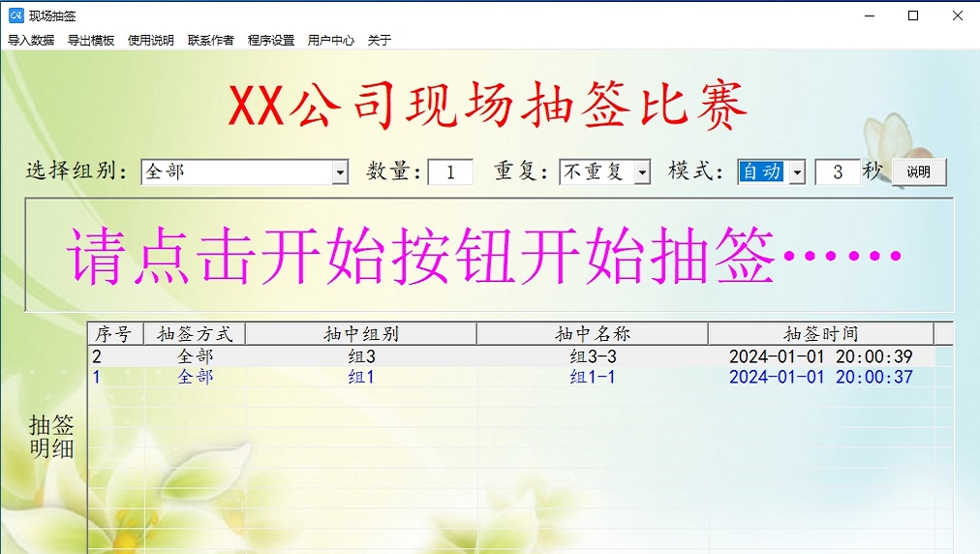Image resolution: width=980 pixels, height=554 pixels.
Task: Open the 用户中心 menu
Action: click(330, 40)
